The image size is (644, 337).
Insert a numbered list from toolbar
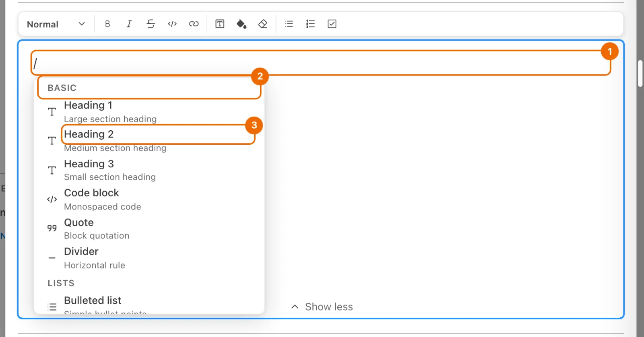pyautogui.click(x=310, y=24)
